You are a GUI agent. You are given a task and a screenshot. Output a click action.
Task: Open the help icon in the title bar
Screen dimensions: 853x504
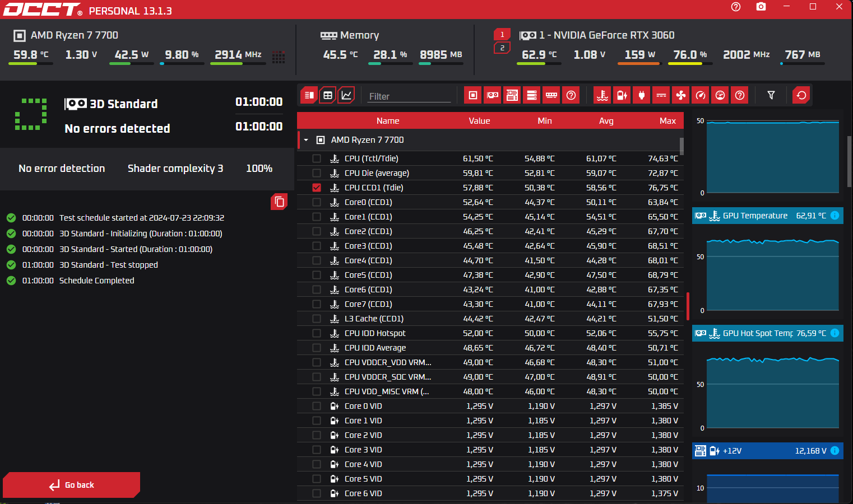(x=736, y=7)
